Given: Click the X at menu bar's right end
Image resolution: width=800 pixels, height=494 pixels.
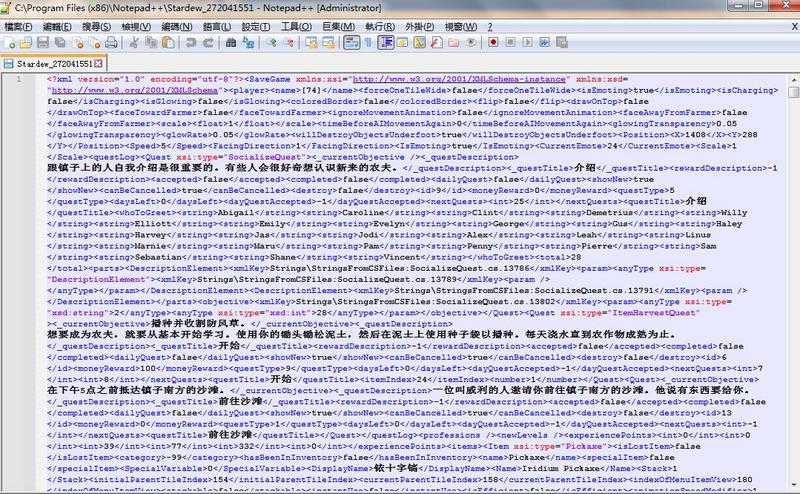Looking at the screenshot, I should pyautogui.click(x=794, y=27).
